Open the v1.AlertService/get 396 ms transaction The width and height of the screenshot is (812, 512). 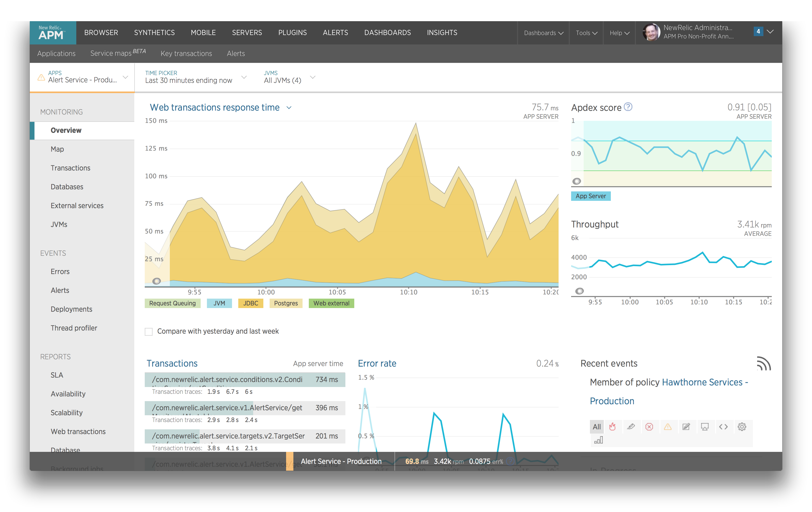pyautogui.click(x=245, y=408)
